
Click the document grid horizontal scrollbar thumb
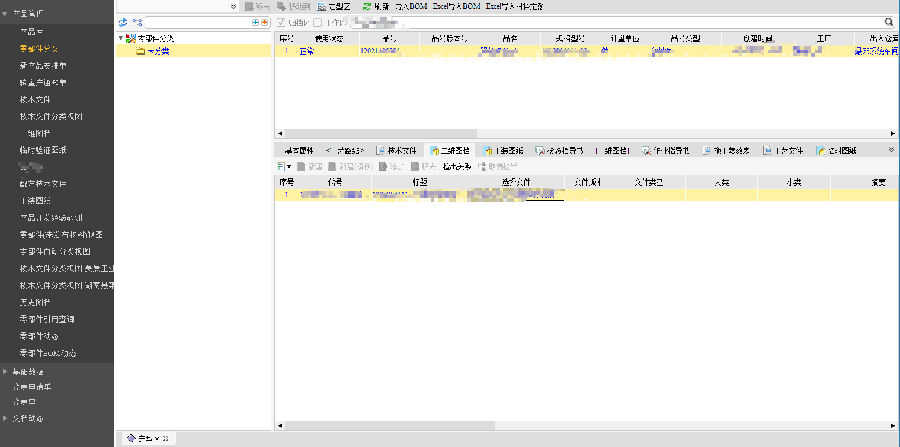click(x=389, y=426)
